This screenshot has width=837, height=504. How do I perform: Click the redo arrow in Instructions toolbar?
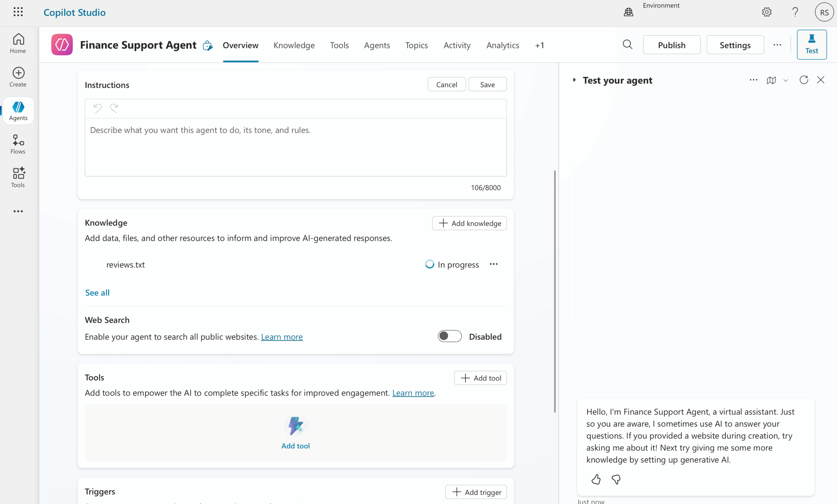[114, 108]
